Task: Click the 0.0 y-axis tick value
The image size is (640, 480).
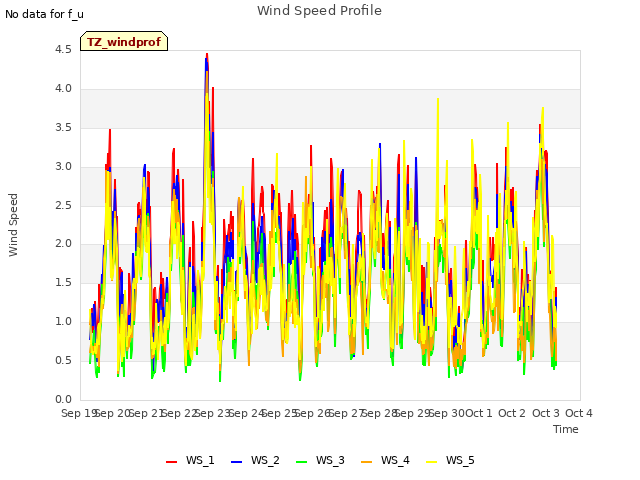Action: tap(63, 399)
